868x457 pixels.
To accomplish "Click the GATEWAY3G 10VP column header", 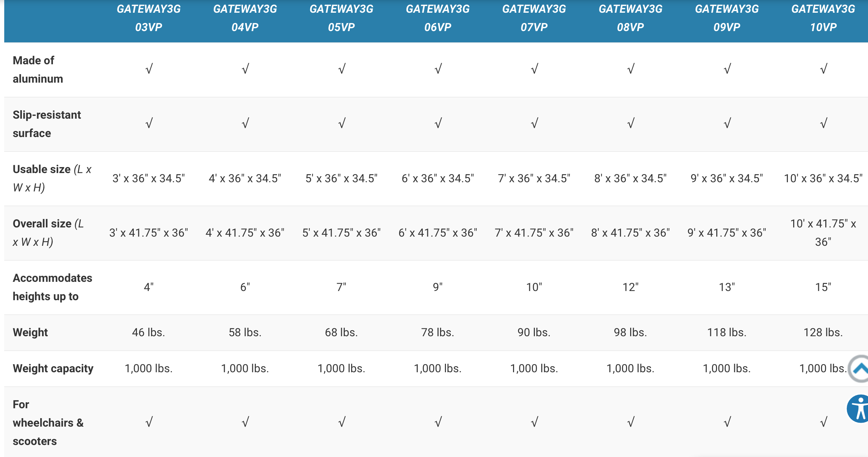I will 823,18.
